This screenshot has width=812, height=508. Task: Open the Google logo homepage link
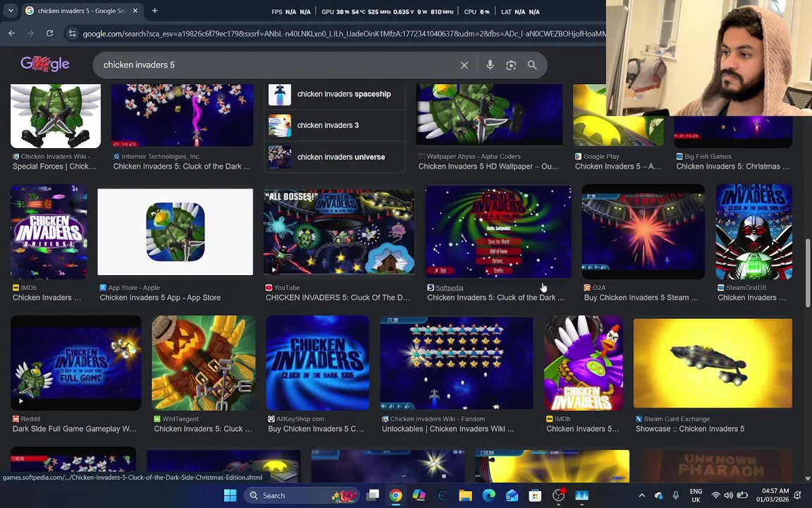click(x=45, y=64)
